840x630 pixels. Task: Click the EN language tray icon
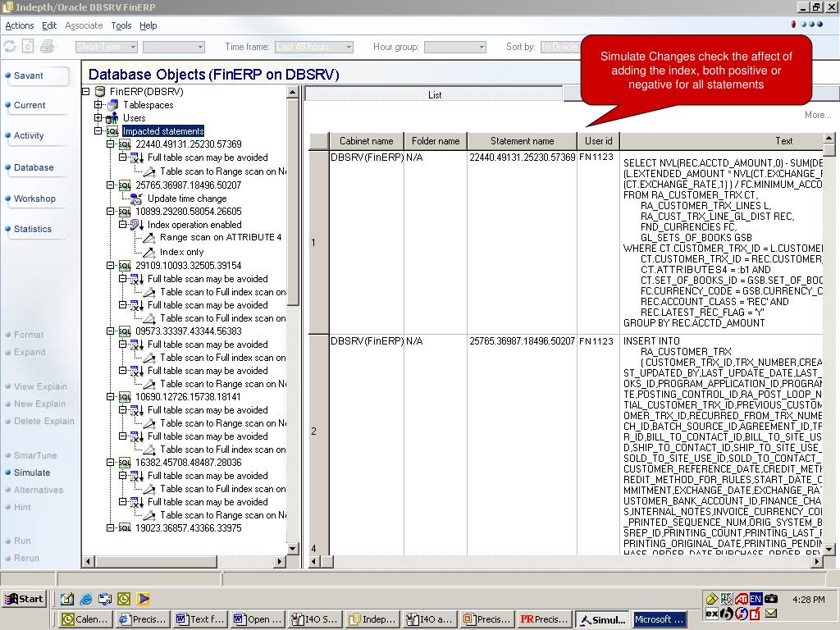[x=756, y=599]
